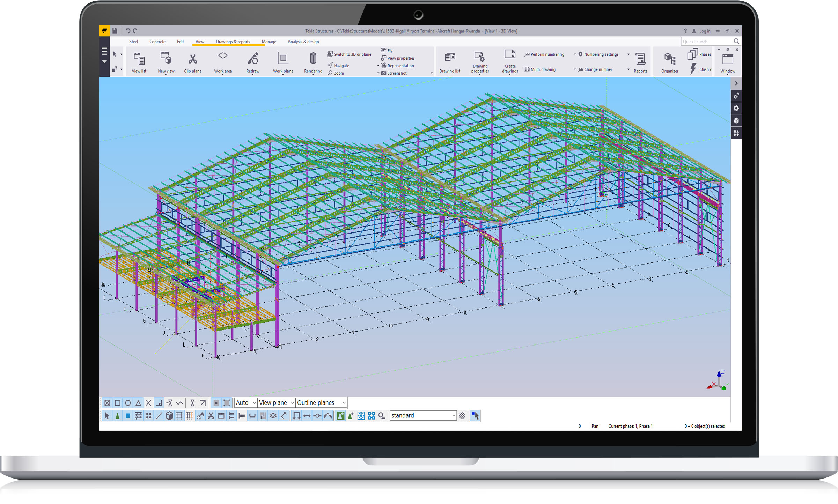Expand the side pane chevron arrow
The width and height of the screenshot is (838, 504).
click(x=736, y=83)
